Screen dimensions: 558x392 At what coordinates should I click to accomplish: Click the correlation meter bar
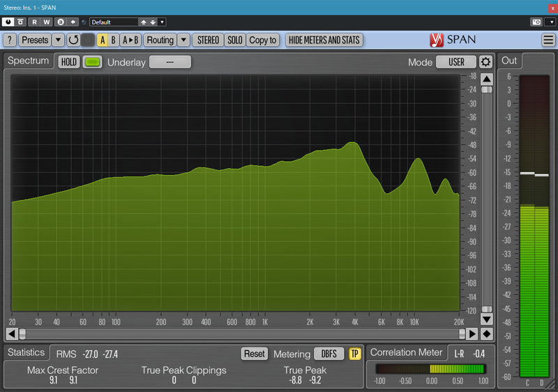click(x=431, y=369)
